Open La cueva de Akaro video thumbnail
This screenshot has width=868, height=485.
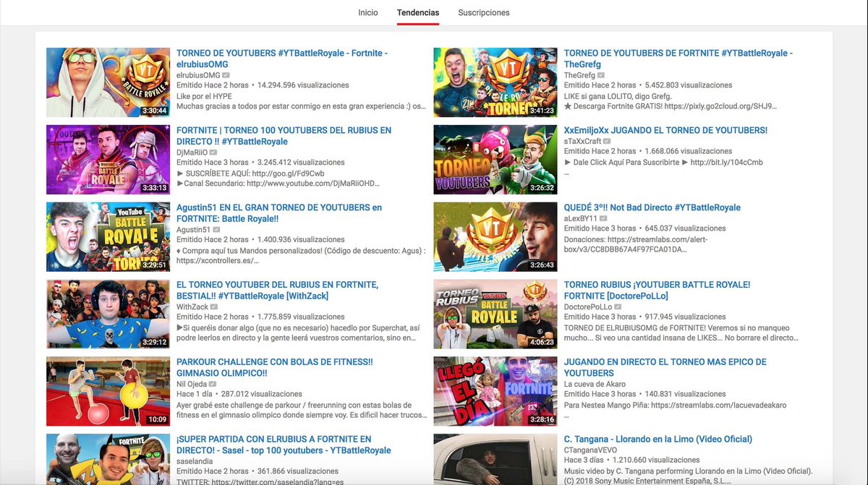[495, 392]
